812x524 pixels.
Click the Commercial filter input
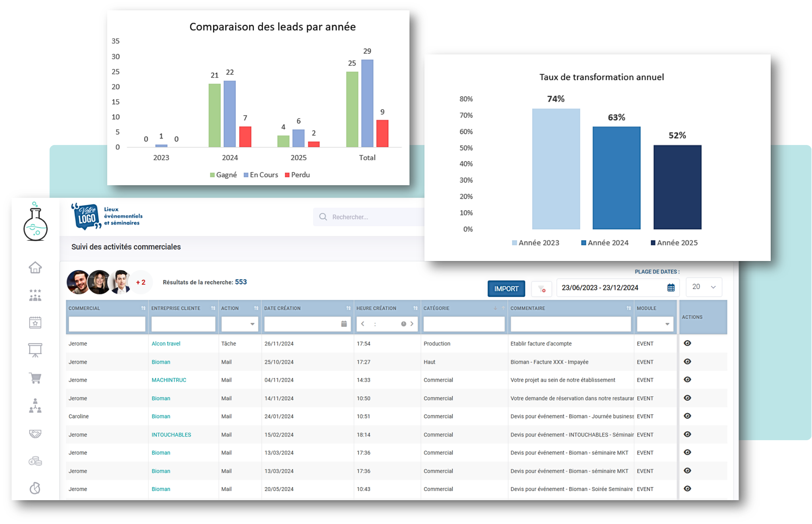tap(107, 324)
